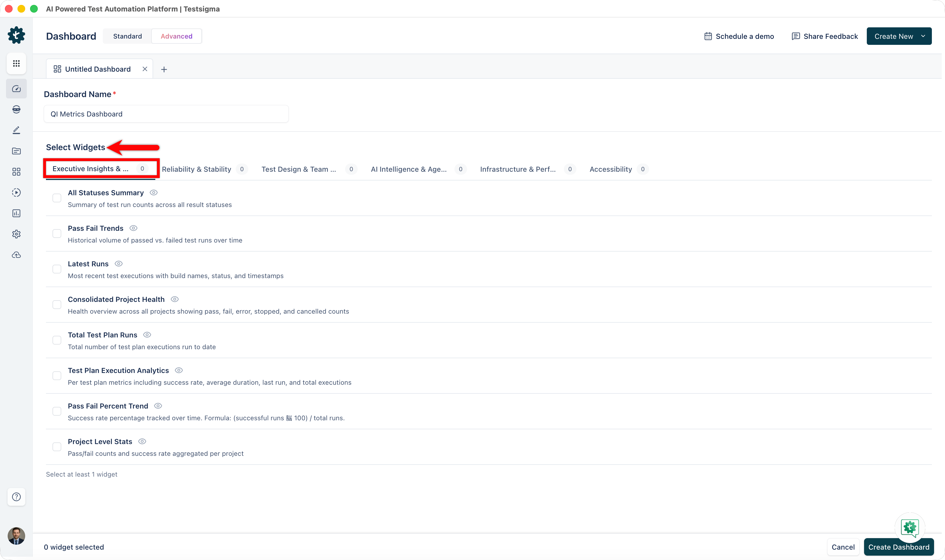Image resolution: width=945 pixels, height=560 pixels.
Task: Preview Pass Fail Trends widget via eye icon
Action: point(133,228)
